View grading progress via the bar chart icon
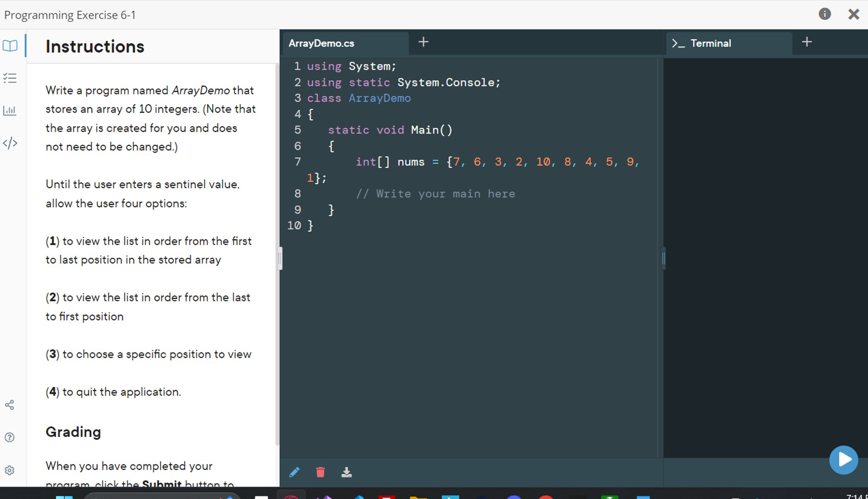Screen dimensions: 868x499 (x=10, y=111)
